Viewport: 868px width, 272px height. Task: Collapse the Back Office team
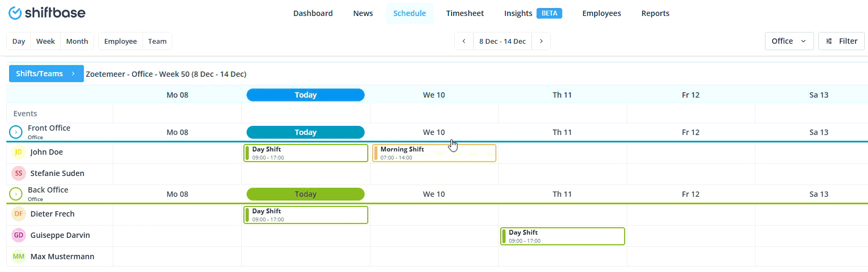[16, 194]
